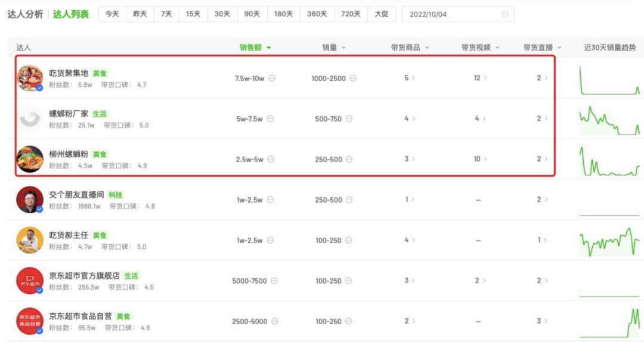This screenshot has height=342, width=644.
Task: Select the 7天 time range
Action: click(166, 14)
